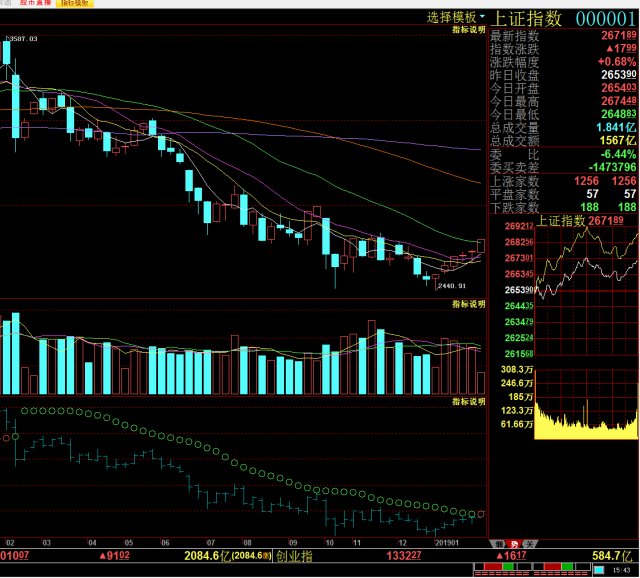Click the intraday yellow volume histogram
640x578 pixels.
tap(586, 421)
